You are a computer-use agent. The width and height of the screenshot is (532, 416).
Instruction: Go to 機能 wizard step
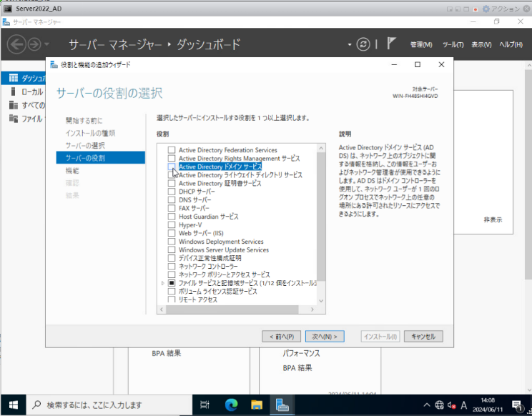pos(72,171)
